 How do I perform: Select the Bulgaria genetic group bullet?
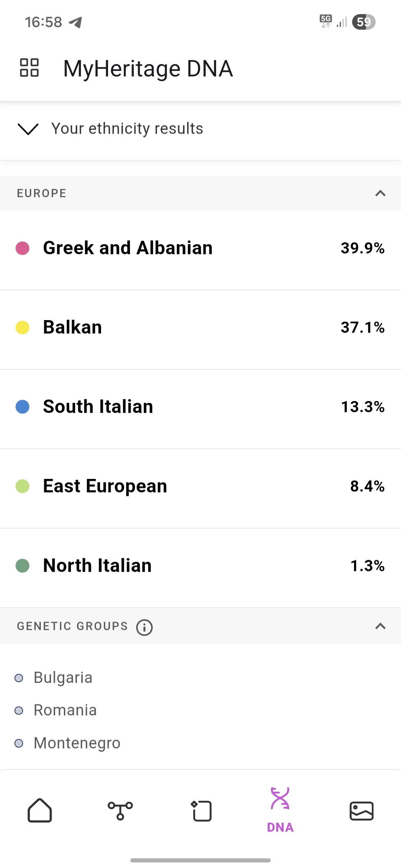19,678
